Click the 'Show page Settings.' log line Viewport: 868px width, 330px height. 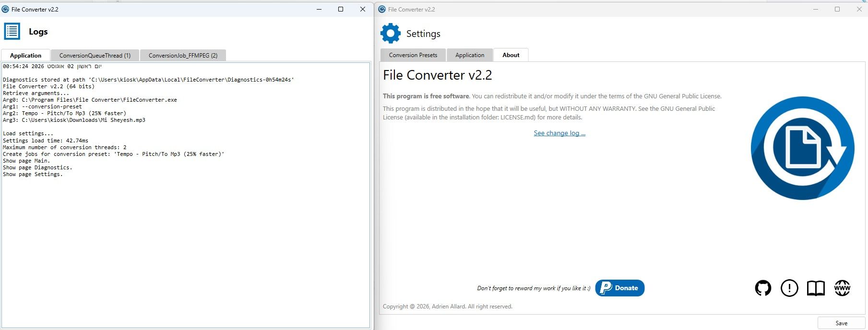pyautogui.click(x=33, y=174)
